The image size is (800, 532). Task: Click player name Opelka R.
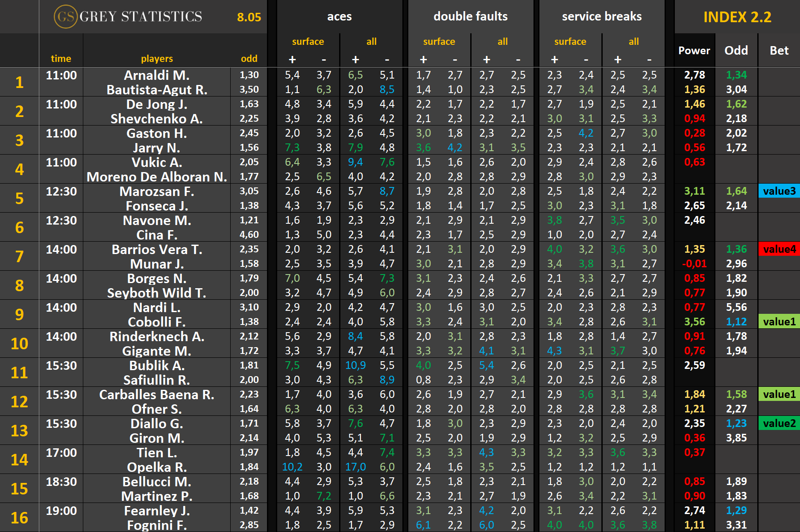coord(156,467)
